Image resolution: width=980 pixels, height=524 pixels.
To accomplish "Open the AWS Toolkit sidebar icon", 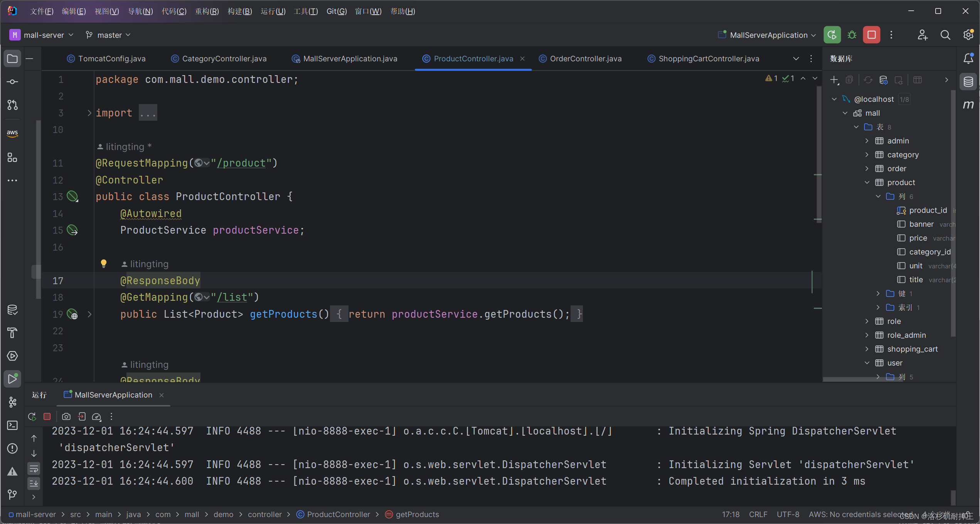I will click(x=12, y=133).
